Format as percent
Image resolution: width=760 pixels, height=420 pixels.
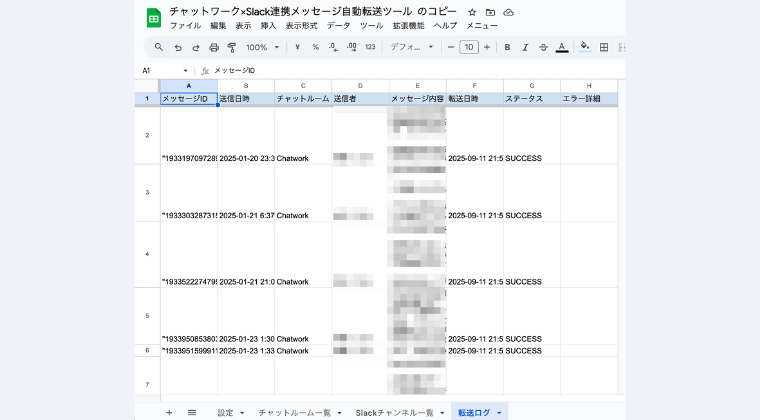(316, 47)
